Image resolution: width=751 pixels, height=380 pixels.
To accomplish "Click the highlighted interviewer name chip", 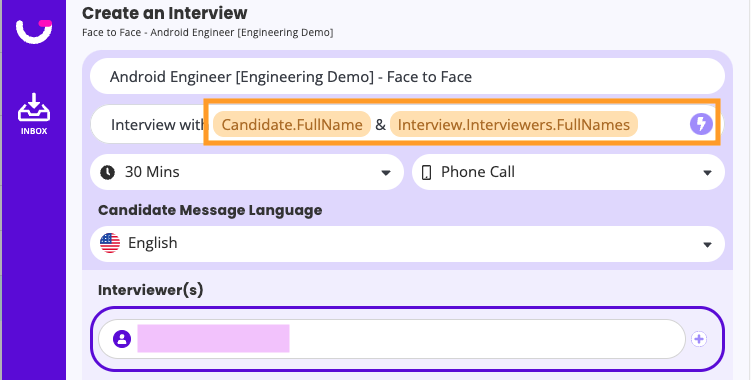I will pos(214,338).
